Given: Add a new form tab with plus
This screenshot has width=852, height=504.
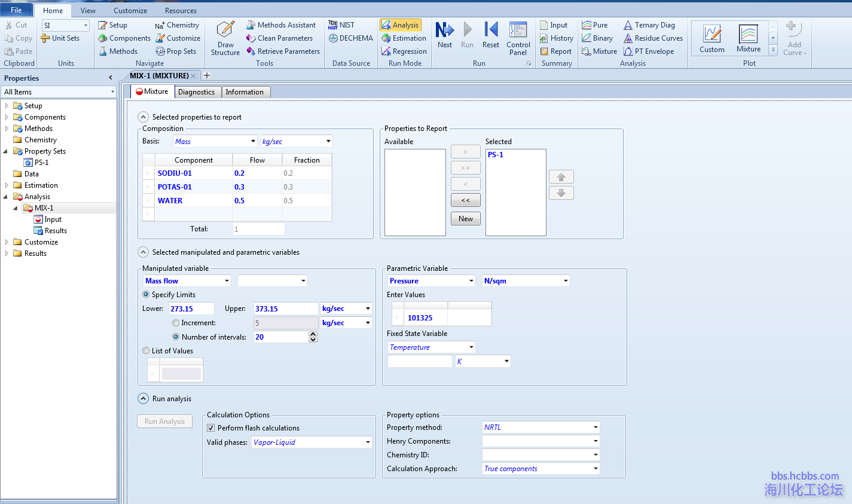Looking at the screenshot, I should click(x=207, y=75).
